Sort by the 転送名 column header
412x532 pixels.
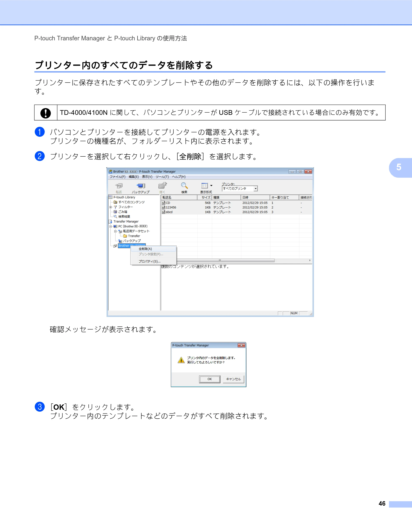[x=179, y=197]
